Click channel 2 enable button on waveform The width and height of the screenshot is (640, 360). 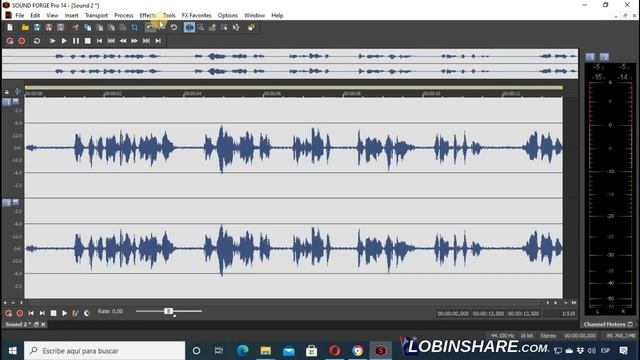(x=7, y=202)
